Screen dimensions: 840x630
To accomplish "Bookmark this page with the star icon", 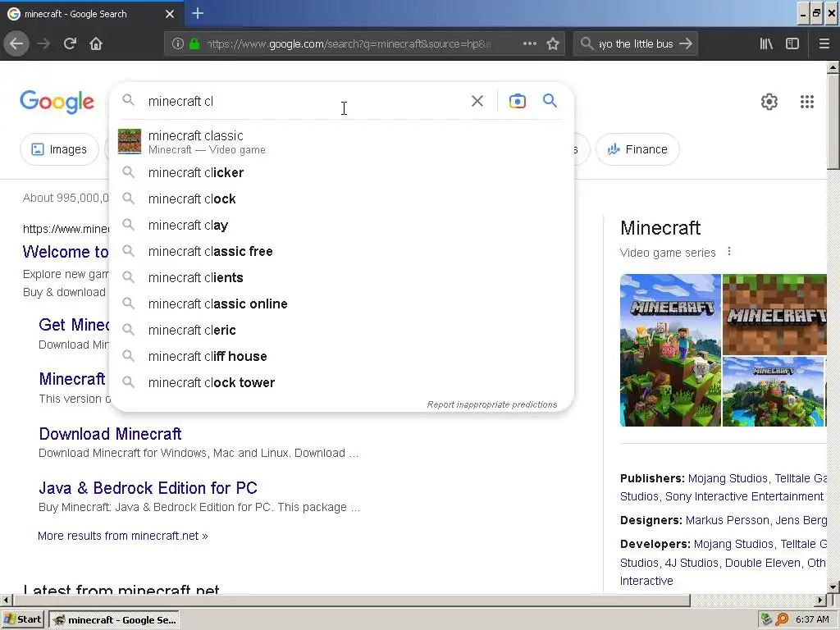I will (x=553, y=44).
